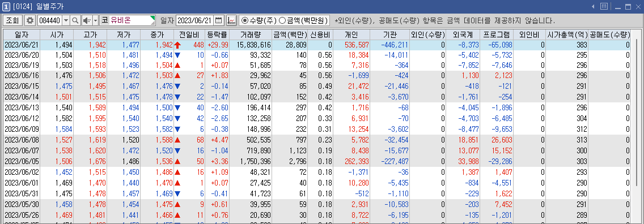This screenshot has height=224, width=644.
Task: Click the 고가 column header
Action: point(90,35)
